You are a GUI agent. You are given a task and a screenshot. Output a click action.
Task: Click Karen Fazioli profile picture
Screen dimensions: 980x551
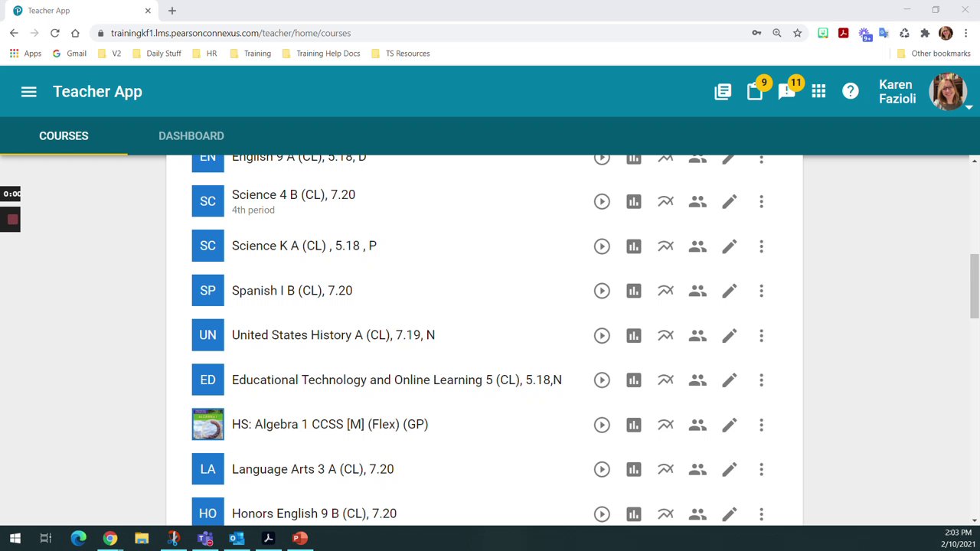tap(947, 92)
